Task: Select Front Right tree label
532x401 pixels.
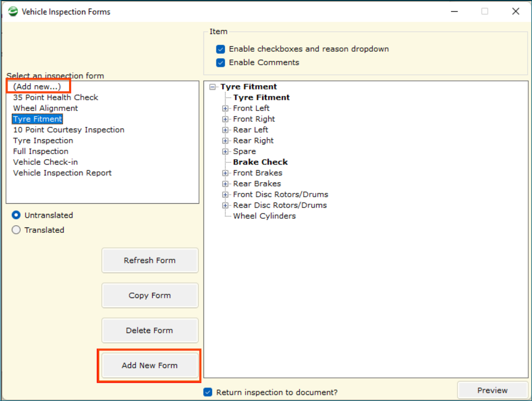Action: click(254, 119)
